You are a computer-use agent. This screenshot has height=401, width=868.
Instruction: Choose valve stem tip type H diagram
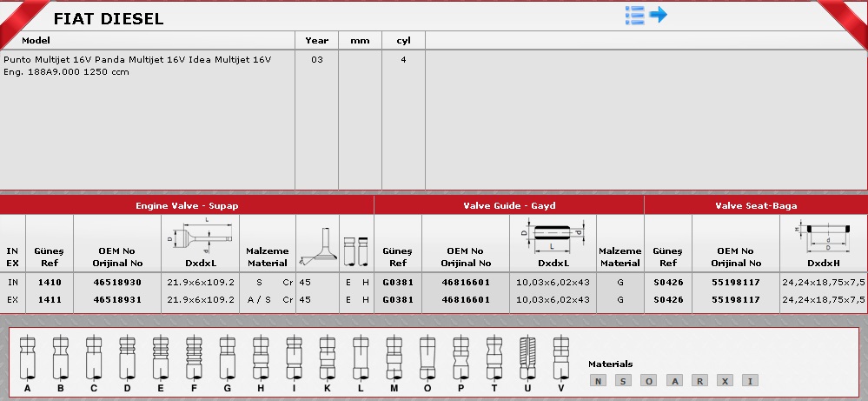(x=260, y=358)
